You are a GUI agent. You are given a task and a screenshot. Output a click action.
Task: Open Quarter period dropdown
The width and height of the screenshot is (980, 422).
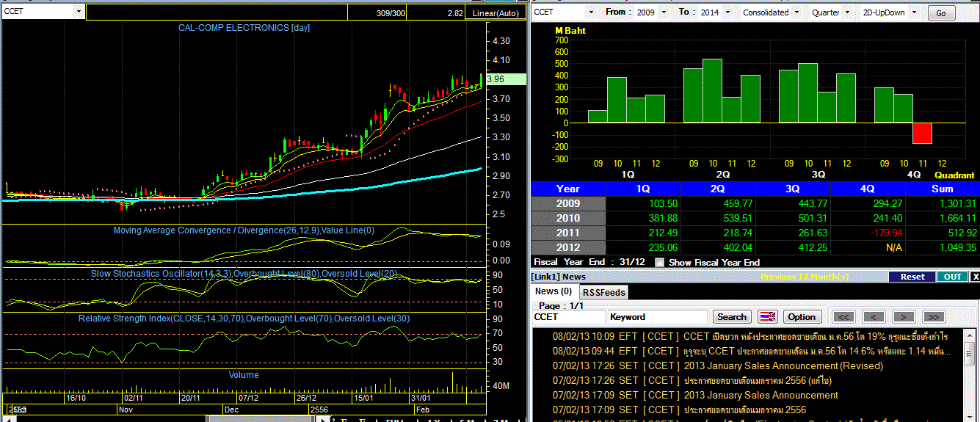(848, 12)
